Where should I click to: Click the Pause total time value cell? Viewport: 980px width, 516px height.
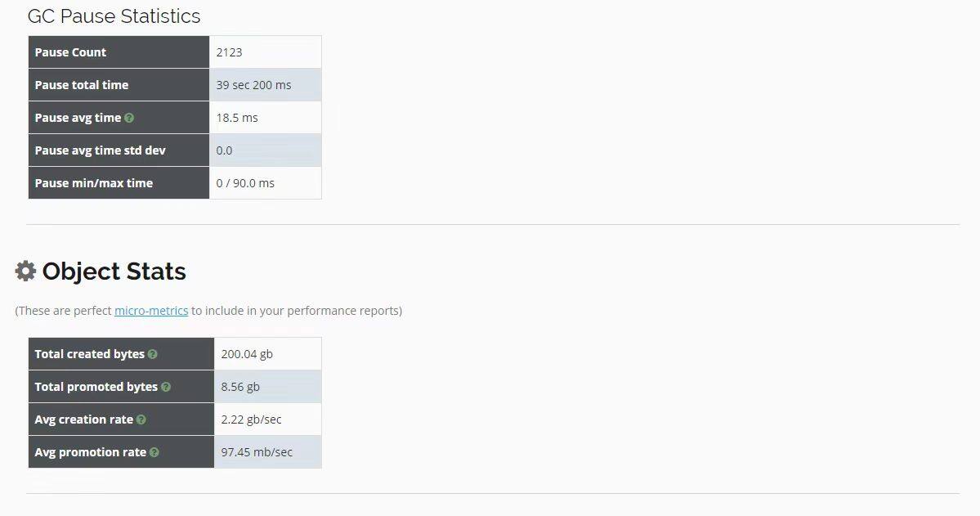266,85
